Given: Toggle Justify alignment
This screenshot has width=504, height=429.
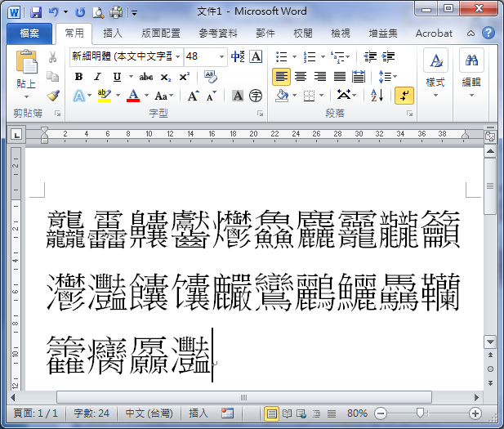Looking at the screenshot, I should 340,77.
